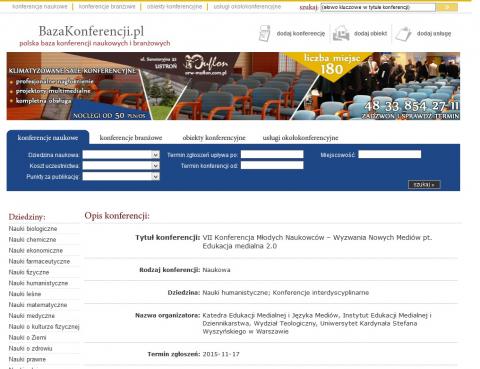This screenshot has width=480, height=369.
Task: Open the 'Nauki humanistyczne' category link
Action: 38,283
